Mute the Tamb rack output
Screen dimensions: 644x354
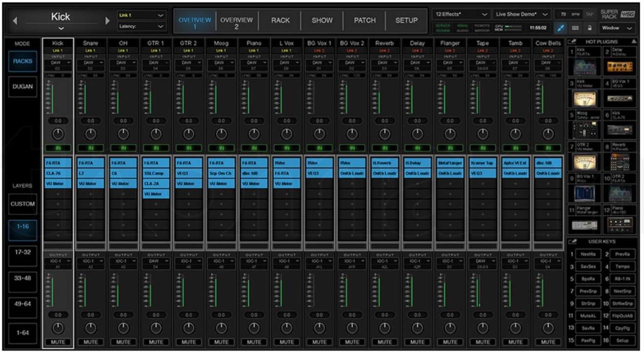515,342
